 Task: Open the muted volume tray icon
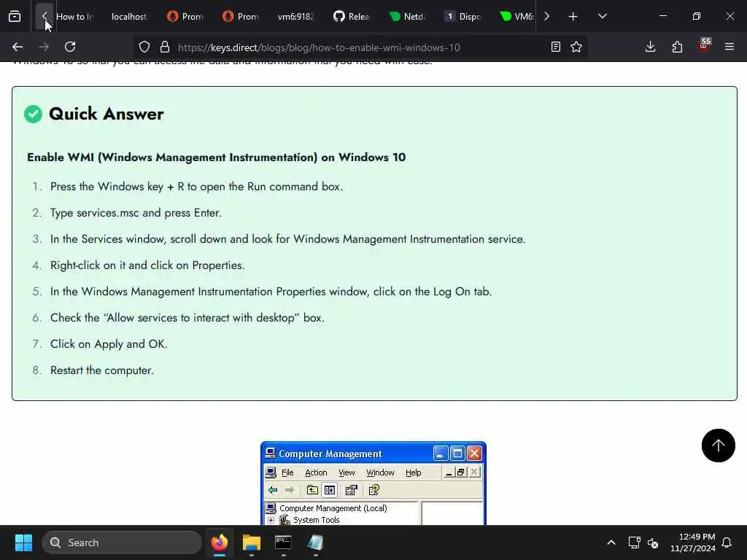click(x=653, y=542)
